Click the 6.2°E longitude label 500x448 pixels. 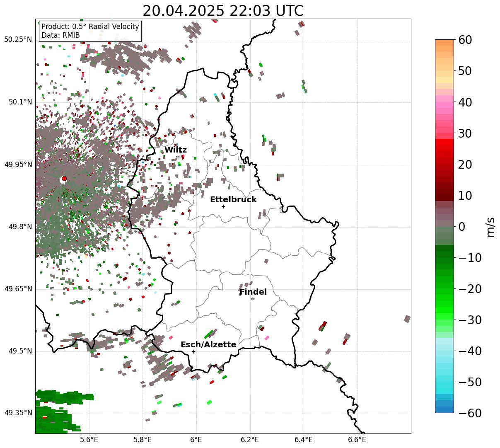[250, 440]
